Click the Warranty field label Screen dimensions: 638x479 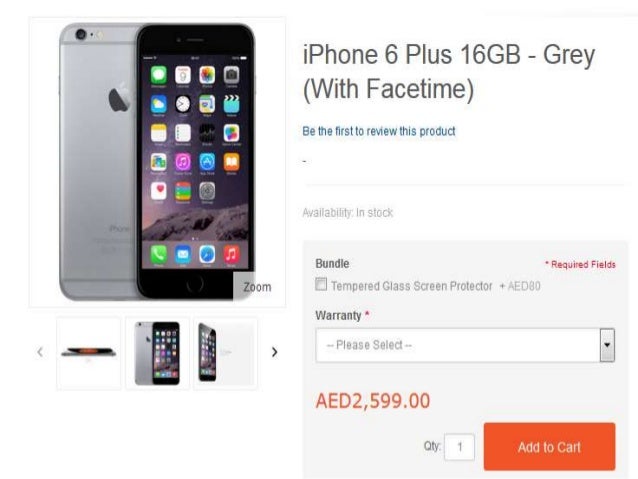[338, 315]
